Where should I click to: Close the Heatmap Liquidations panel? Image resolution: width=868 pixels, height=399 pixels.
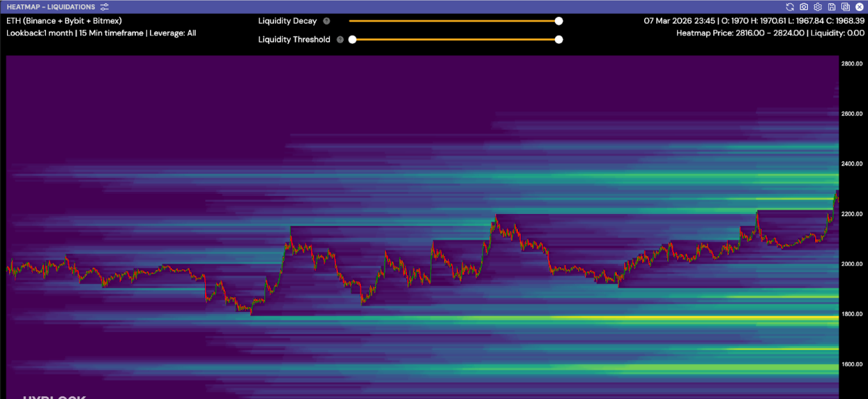(860, 7)
